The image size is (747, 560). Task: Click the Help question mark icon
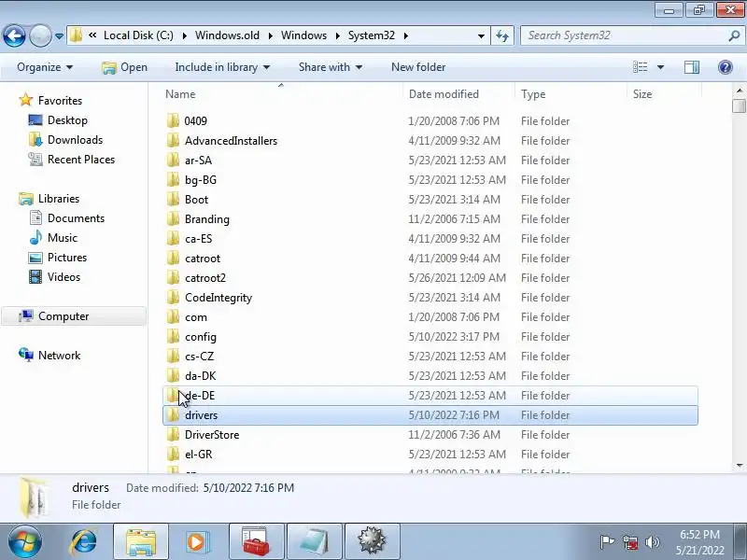pyautogui.click(x=726, y=67)
